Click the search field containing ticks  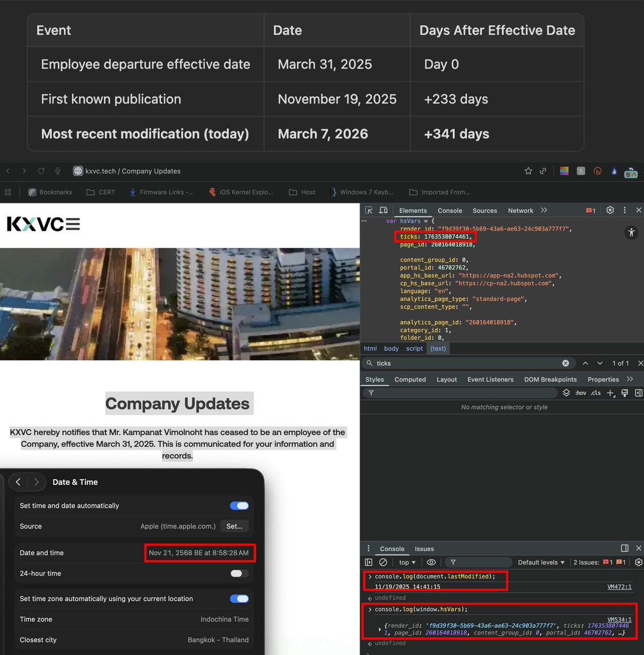(453, 363)
